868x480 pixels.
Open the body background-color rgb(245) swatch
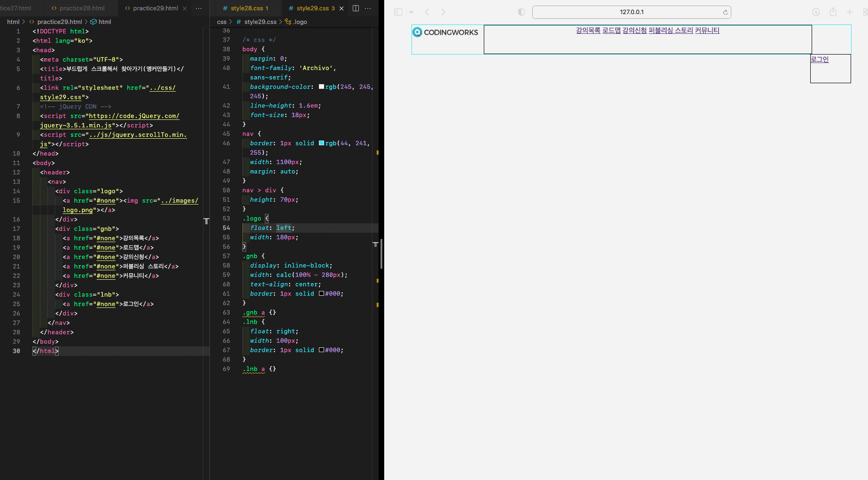(x=321, y=87)
